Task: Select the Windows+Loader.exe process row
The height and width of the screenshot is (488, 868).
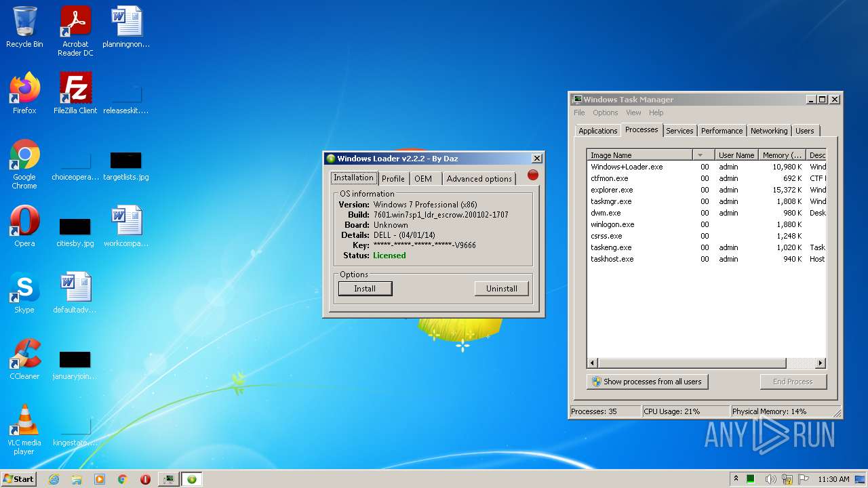Action: pos(707,167)
